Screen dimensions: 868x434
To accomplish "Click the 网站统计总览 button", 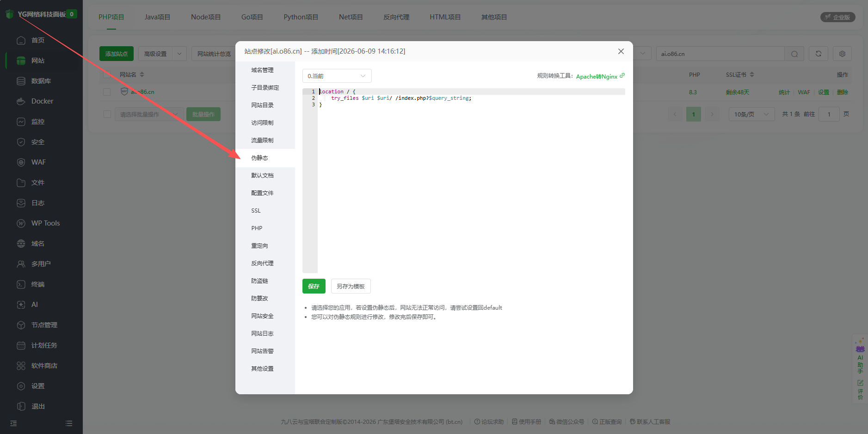I will click(x=214, y=54).
